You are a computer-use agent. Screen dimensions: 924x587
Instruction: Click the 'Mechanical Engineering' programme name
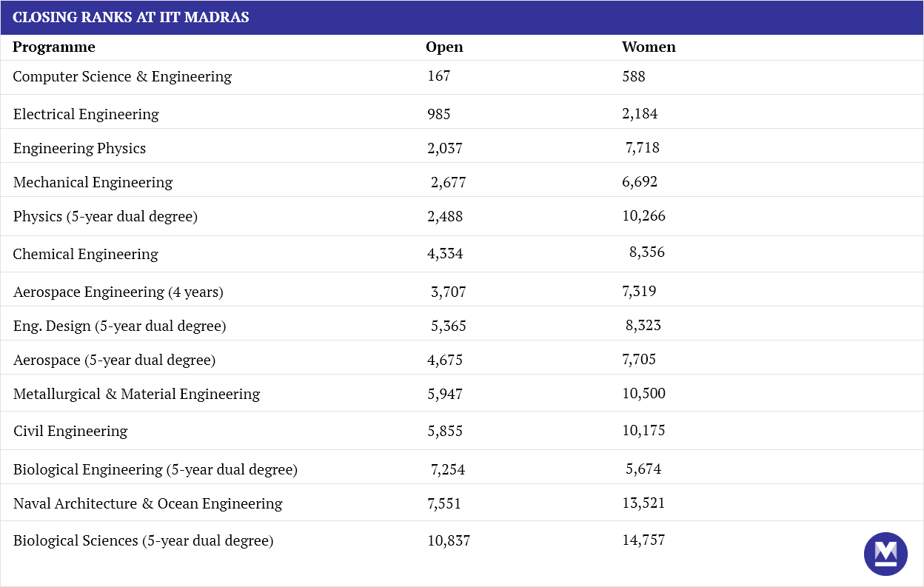click(93, 182)
